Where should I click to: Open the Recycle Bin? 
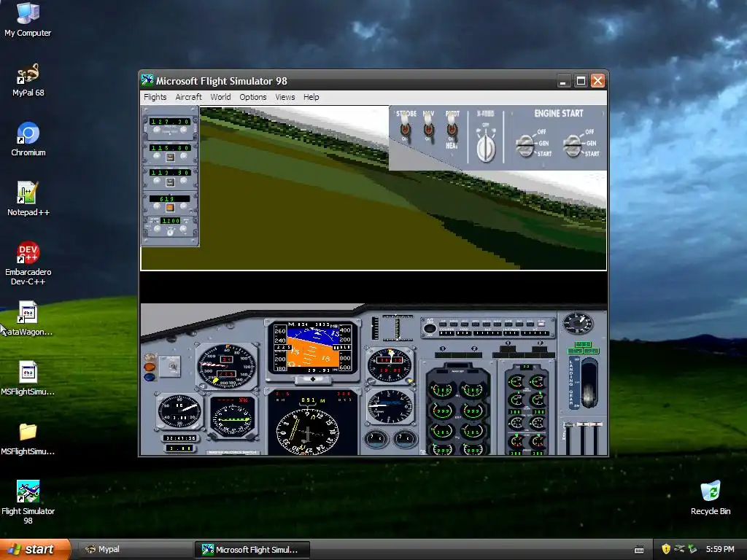point(711,497)
